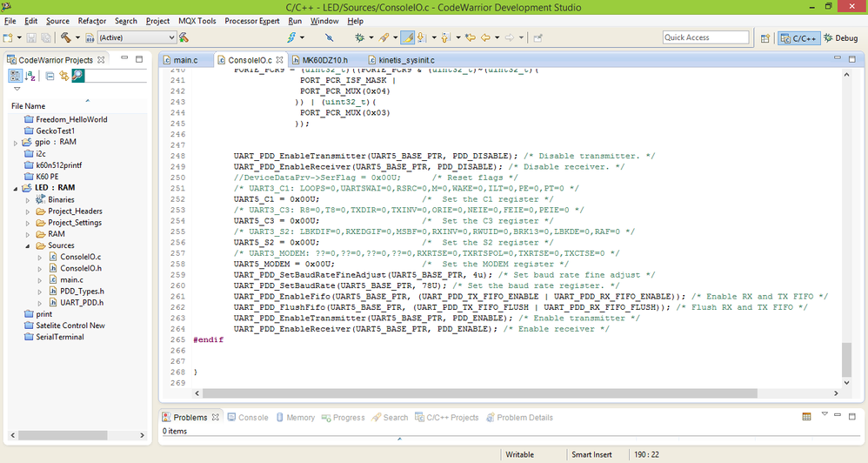Image resolution: width=868 pixels, height=463 pixels.
Task: Click the Save All toolbar icon
Action: 46,37
